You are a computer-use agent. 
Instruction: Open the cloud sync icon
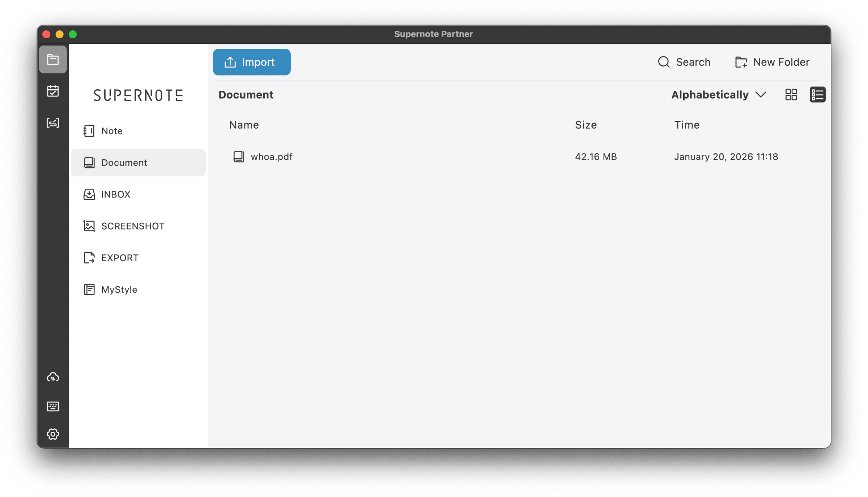tap(53, 377)
